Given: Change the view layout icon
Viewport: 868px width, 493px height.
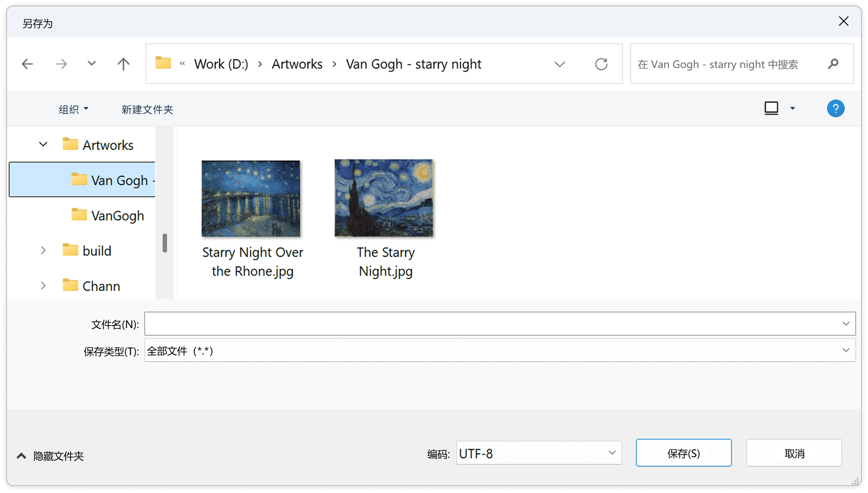Looking at the screenshot, I should click(772, 108).
